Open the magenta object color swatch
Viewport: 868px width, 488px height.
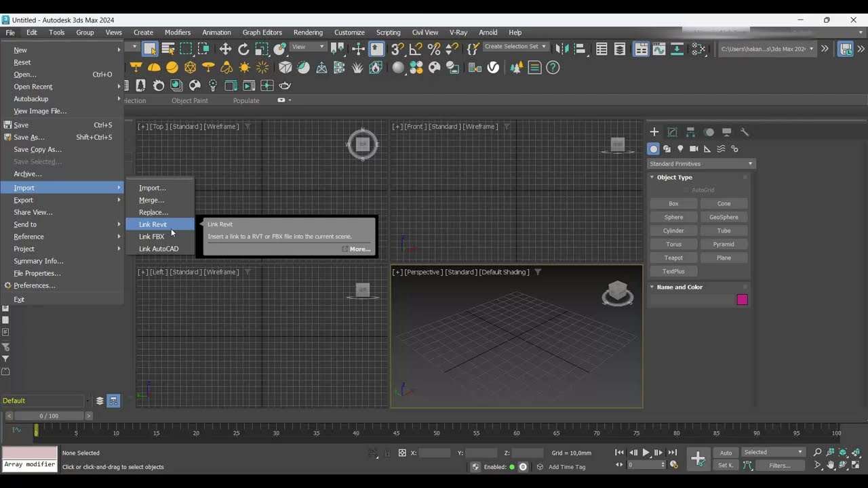pos(742,300)
